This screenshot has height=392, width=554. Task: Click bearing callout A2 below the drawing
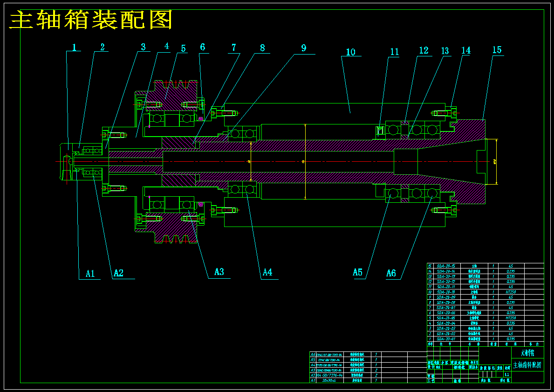pos(119,273)
